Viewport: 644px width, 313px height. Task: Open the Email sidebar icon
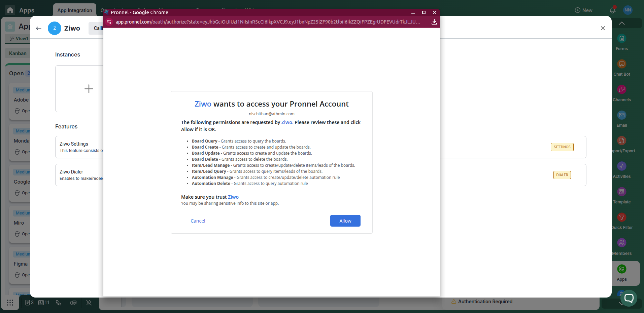621,115
